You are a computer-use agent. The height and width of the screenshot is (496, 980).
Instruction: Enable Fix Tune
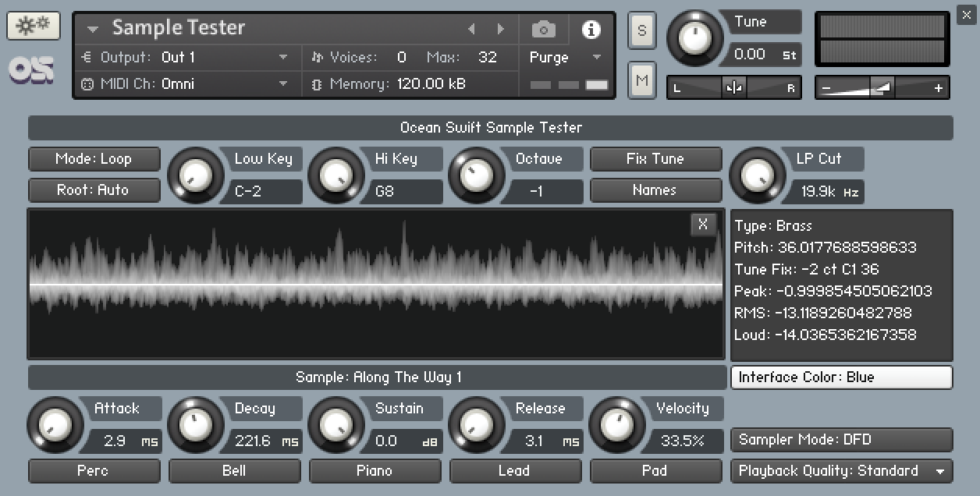[655, 159]
